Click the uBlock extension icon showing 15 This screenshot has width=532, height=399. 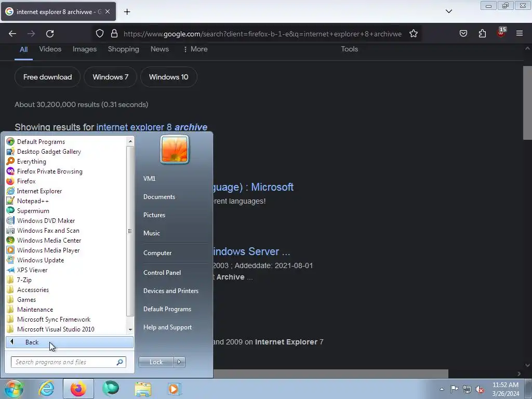tap(501, 33)
